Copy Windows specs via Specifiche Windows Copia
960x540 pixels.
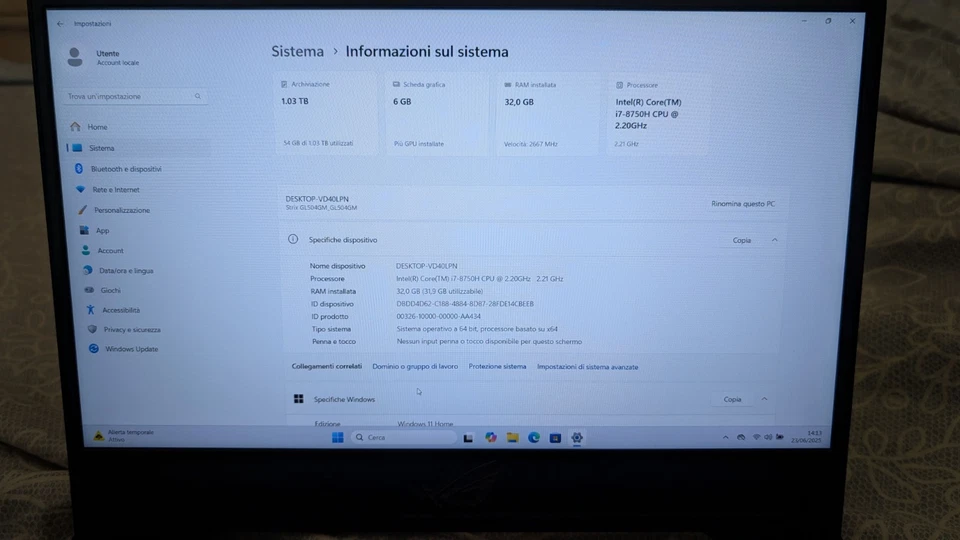tap(732, 399)
